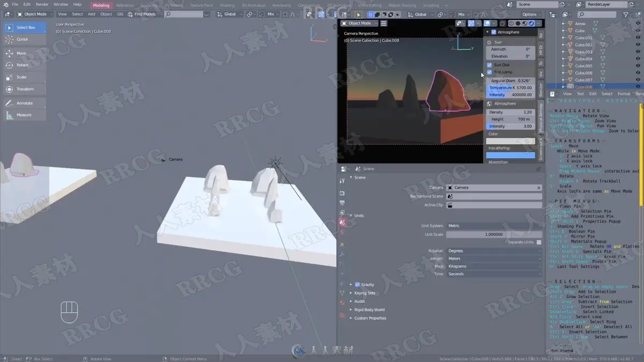Click the Blender logo icon
Screen dimensions: 644x362
(5, 4)
